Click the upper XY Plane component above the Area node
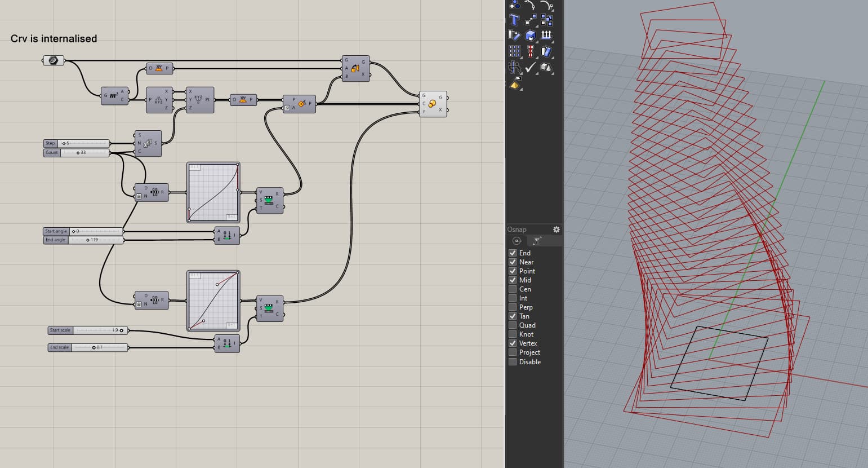 pos(160,69)
